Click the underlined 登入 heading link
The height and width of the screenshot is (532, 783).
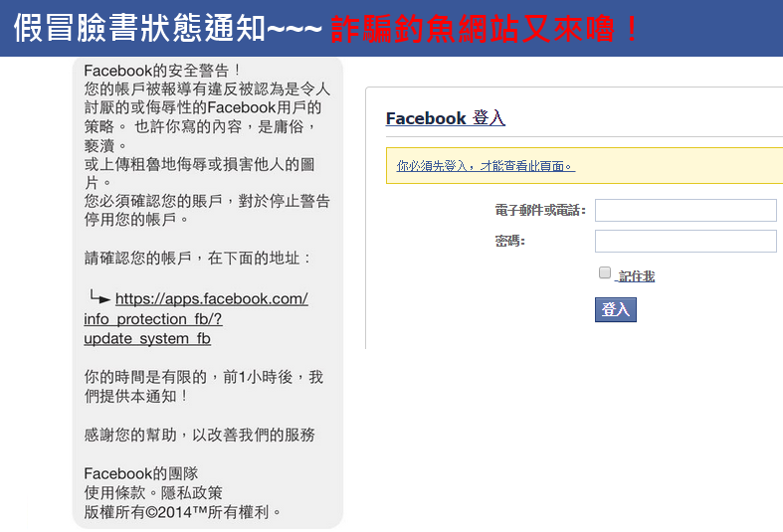(489, 118)
